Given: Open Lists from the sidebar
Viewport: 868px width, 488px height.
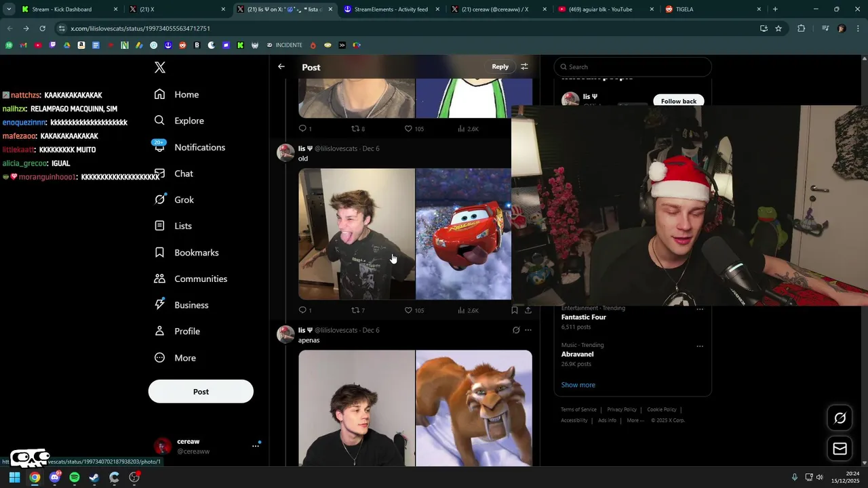Looking at the screenshot, I should [173, 226].
